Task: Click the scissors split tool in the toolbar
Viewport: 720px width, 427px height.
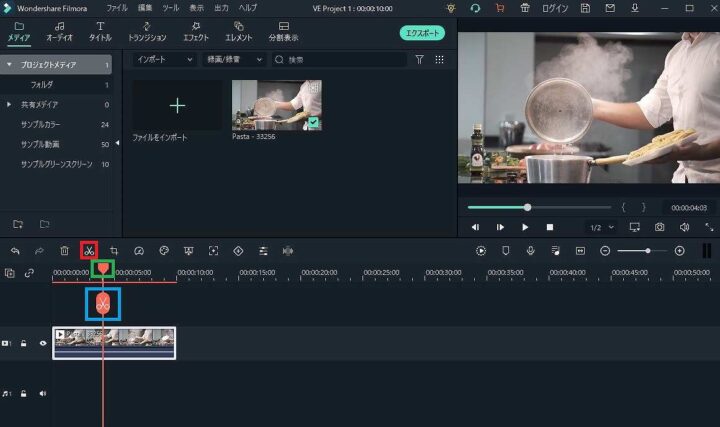Action: 89,251
